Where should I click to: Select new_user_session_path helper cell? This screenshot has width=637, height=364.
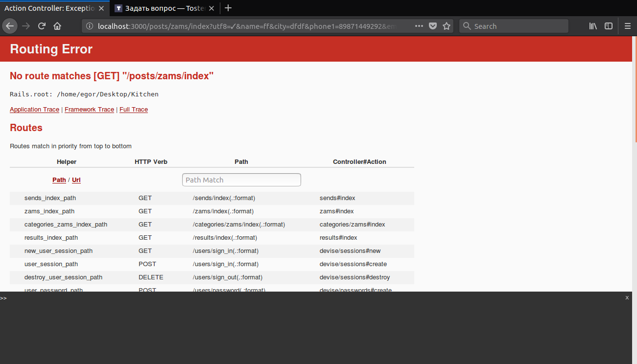click(58, 251)
